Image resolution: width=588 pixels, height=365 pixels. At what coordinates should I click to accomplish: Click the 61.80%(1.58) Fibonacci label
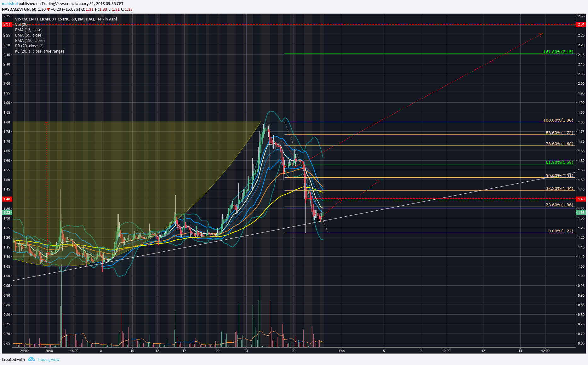tap(559, 162)
